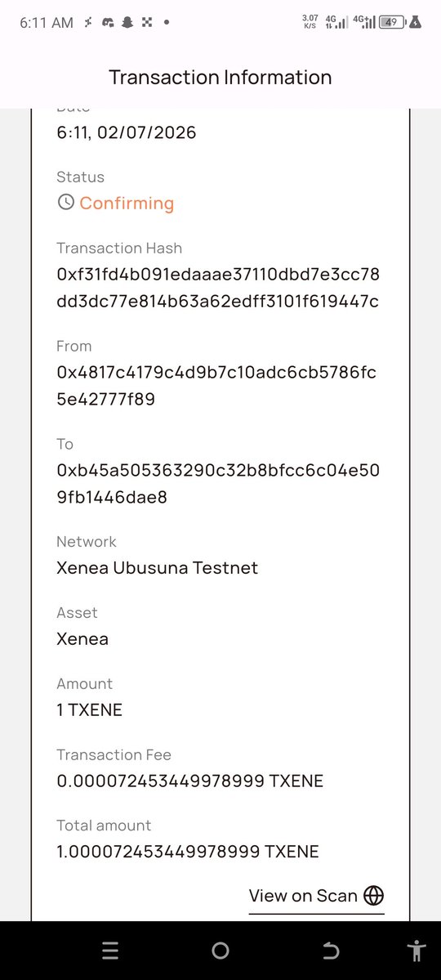Viewport: 441px width, 980px height.
Task: Tap the accessibility person icon
Action: (x=416, y=951)
